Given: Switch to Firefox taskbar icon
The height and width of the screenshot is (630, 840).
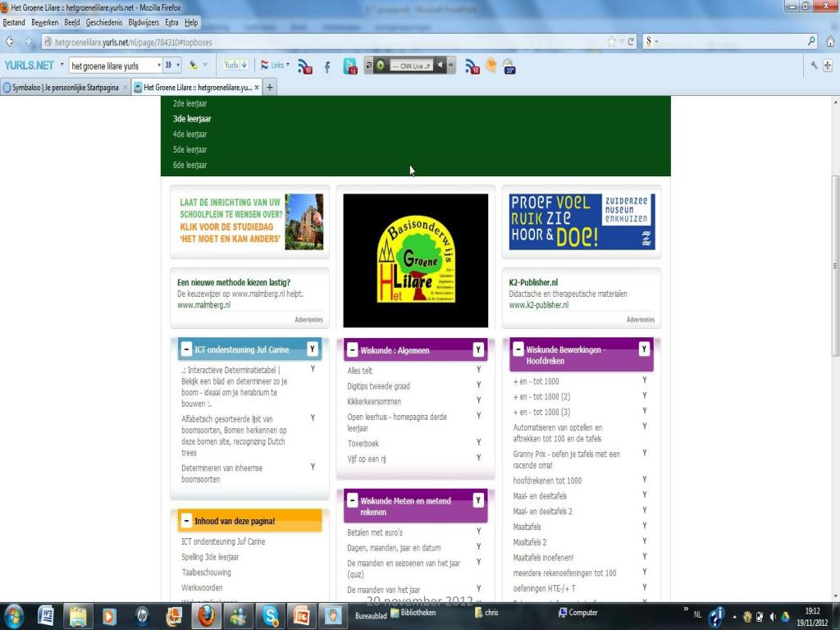Looking at the screenshot, I should pyautogui.click(x=206, y=616).
